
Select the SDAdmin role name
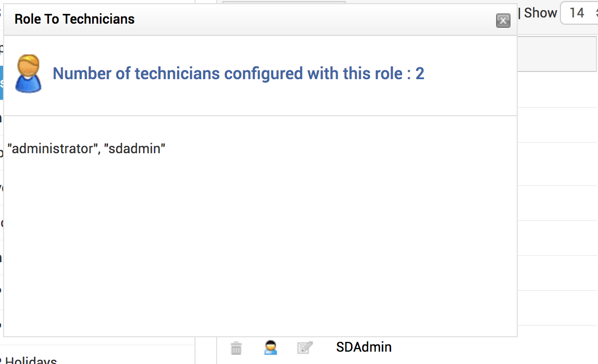(364, 347)
